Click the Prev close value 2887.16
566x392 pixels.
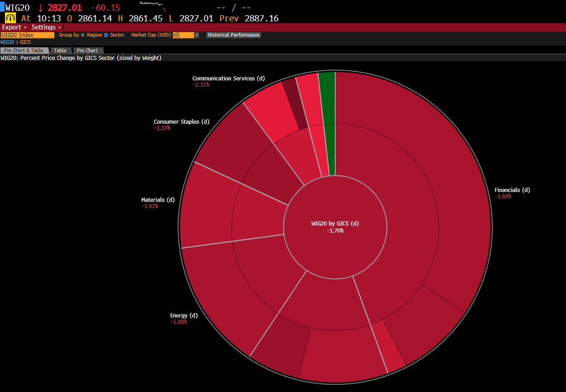pos(262,18)
